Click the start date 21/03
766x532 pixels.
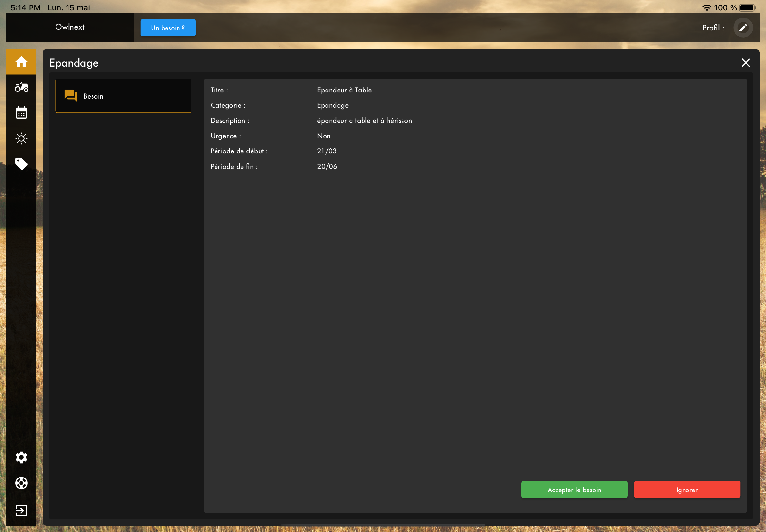[x=327, y=151]
